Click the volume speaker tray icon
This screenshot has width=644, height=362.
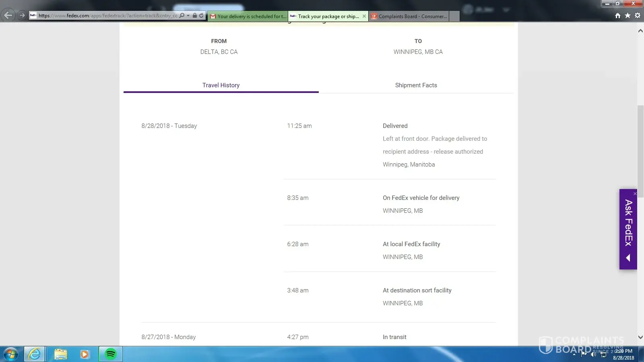593,354
